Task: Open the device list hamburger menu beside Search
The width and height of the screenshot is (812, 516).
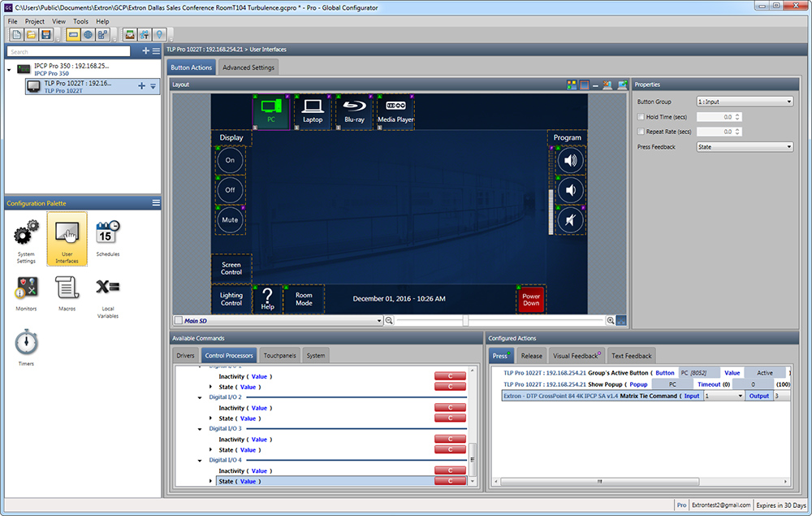Action: (x=156, y=50)
